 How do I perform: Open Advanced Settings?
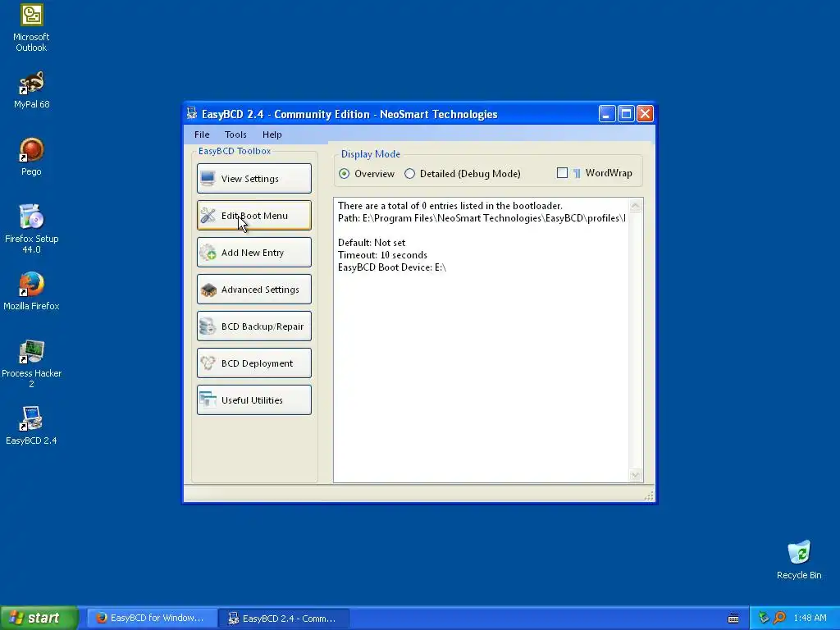[254, 290]
